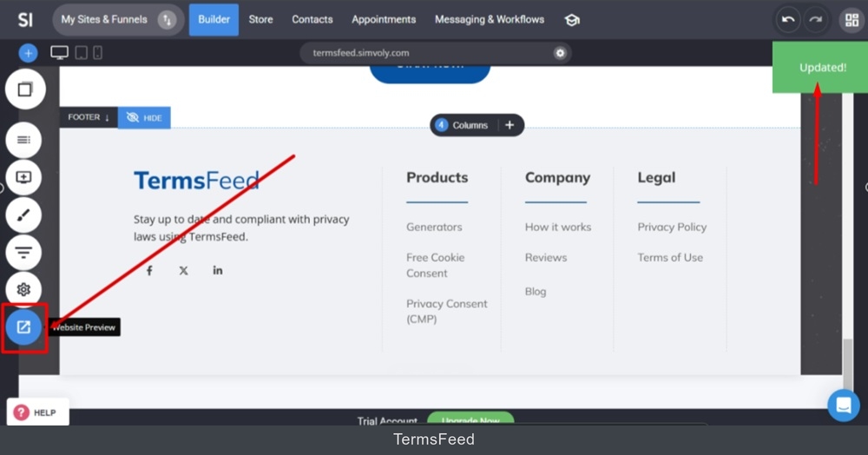Image resolution: width=868 pixels, height=455 pixels.
Task: Open the add pop-up sidebar icon
Action: pos(23,177)
